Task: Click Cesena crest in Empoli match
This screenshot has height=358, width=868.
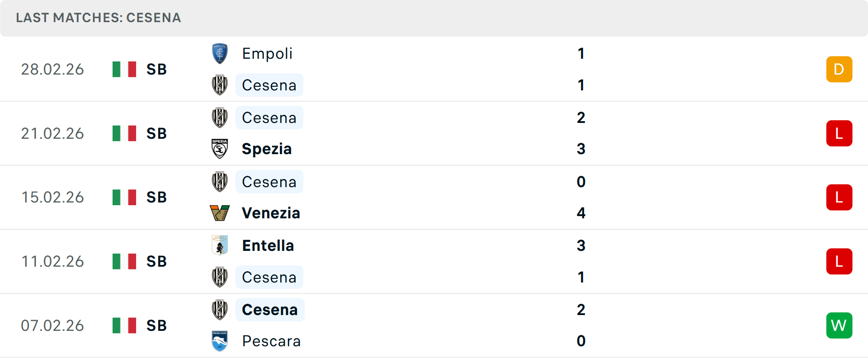Action: [220, 85]
